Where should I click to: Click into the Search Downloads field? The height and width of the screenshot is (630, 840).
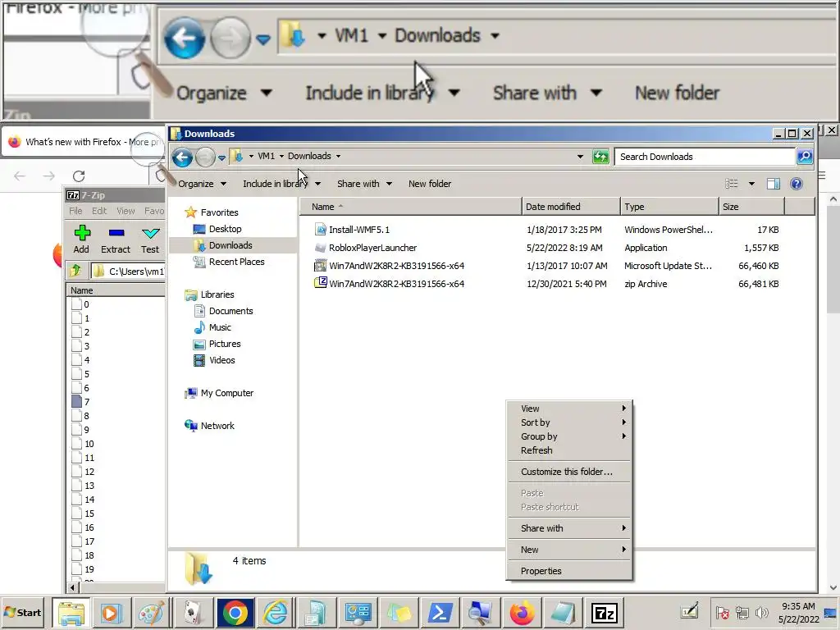click(705, 157)
